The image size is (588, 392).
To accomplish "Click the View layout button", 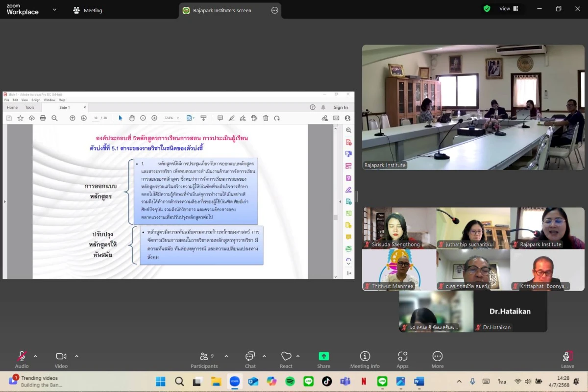I will [508, 9].
